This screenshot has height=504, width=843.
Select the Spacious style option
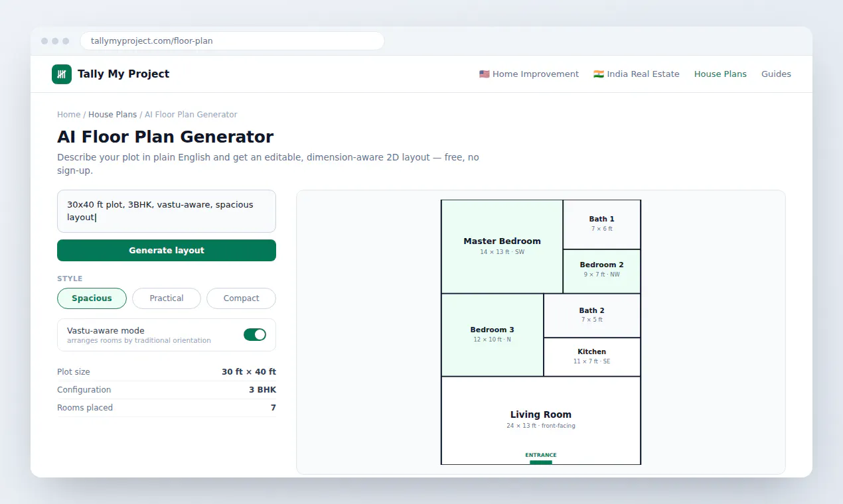(92, 298)
